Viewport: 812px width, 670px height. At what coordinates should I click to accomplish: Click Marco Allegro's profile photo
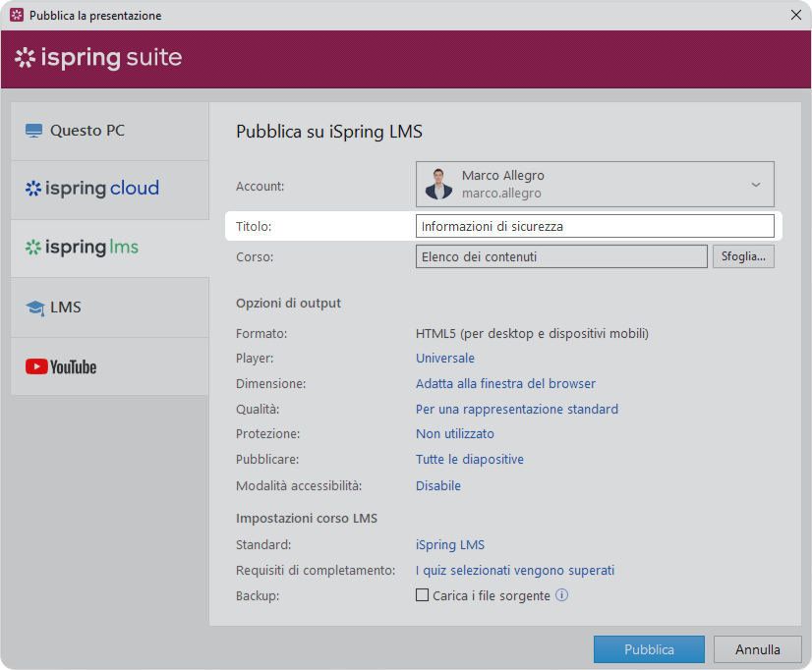[438, 185]
